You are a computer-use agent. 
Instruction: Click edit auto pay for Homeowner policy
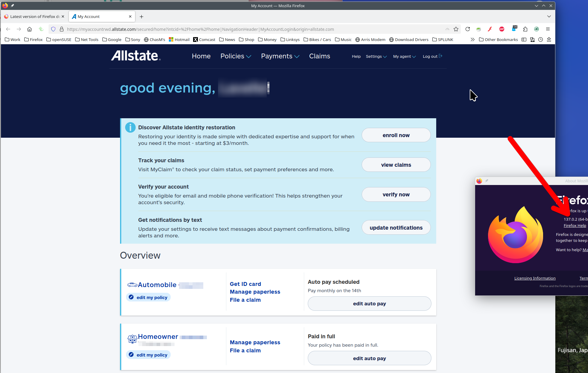(369, 358)
